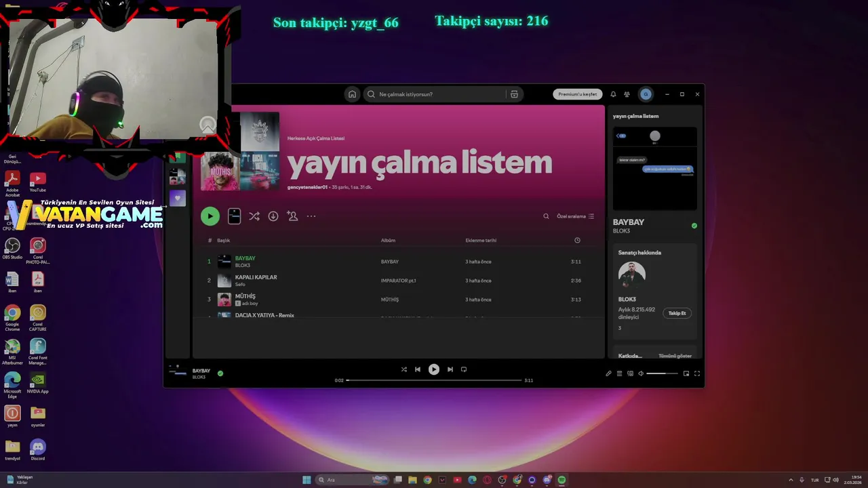Image resolution: width=868 pixels, height=488 pixels.
Task: Skip to next track in player bar
Action: pos(450,369)
